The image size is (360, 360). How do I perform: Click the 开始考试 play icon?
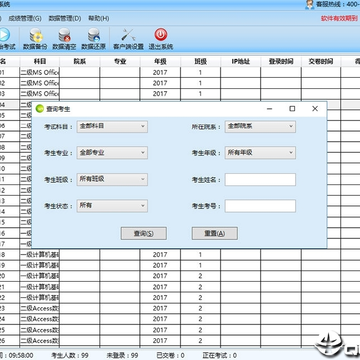pyautogui.click(x=3, y=35)
